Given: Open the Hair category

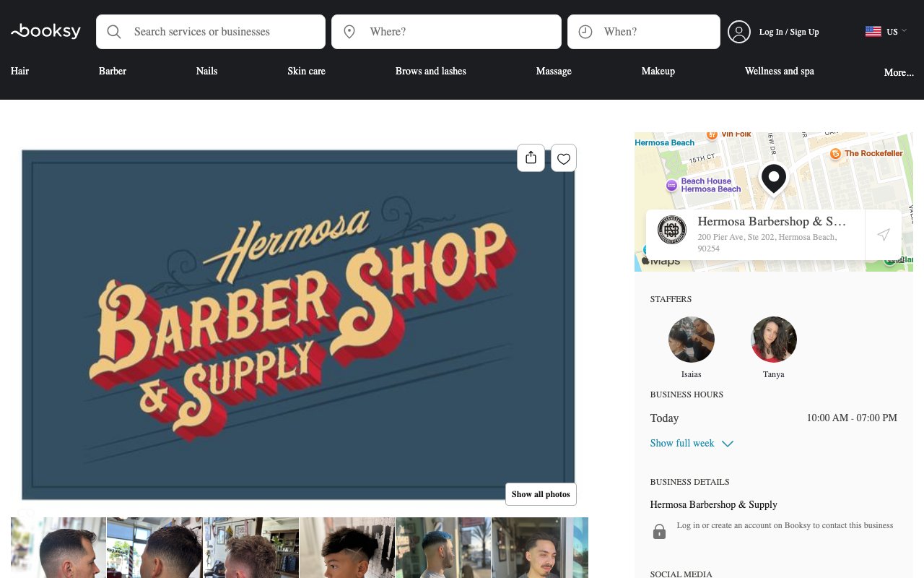Looking at the screenshot, I should pyautogui.click(x=19, y=71).
